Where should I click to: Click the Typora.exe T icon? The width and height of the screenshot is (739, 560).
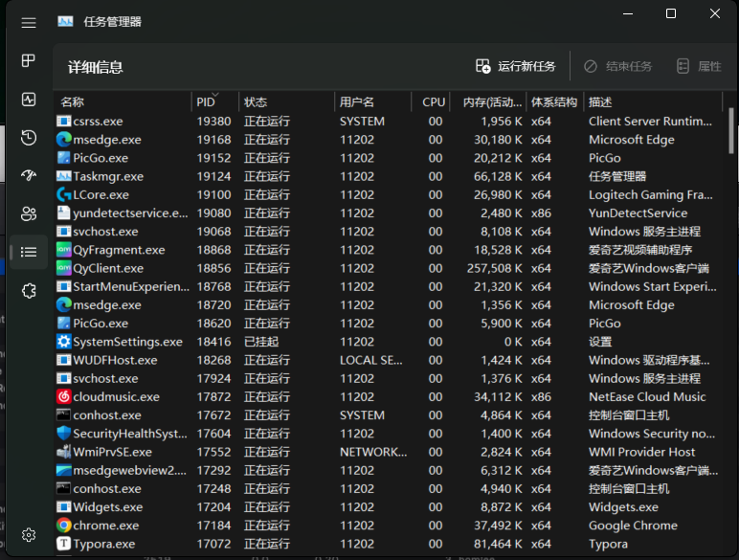pos(63,544)
